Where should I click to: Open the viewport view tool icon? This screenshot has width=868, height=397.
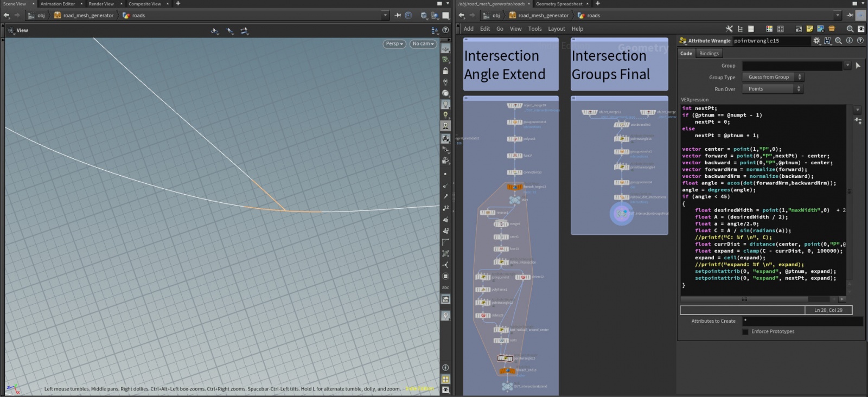click(x=245, y=31)
